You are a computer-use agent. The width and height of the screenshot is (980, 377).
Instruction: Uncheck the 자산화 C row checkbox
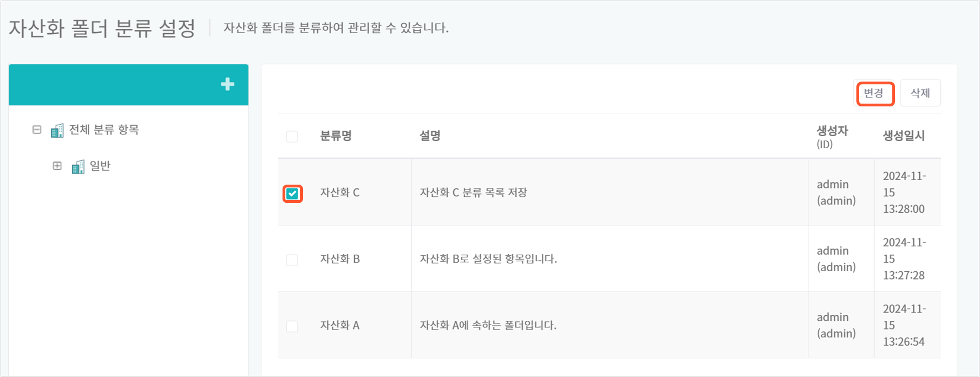point(292,193)
